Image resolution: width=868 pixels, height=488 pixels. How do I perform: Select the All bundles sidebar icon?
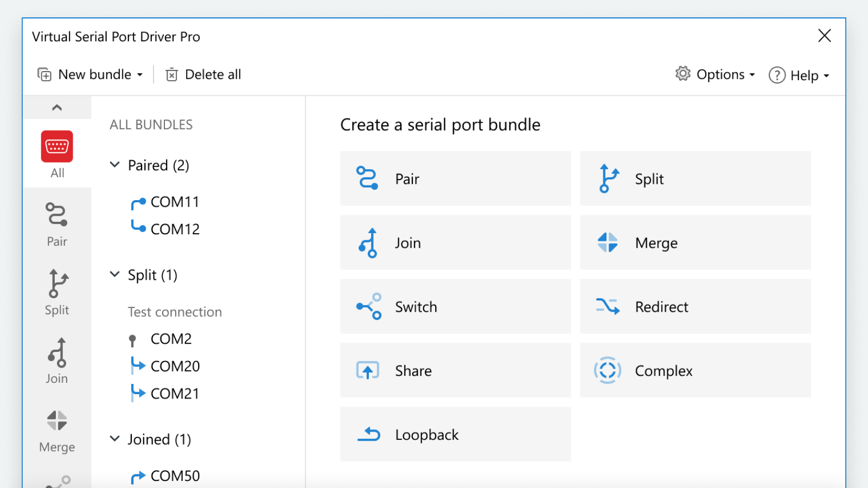click(57, 147)
